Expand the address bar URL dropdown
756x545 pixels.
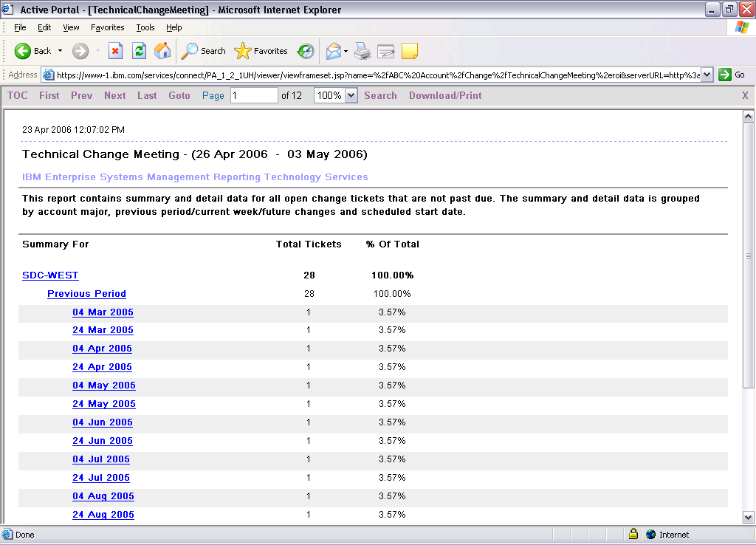tap(707, 75)
